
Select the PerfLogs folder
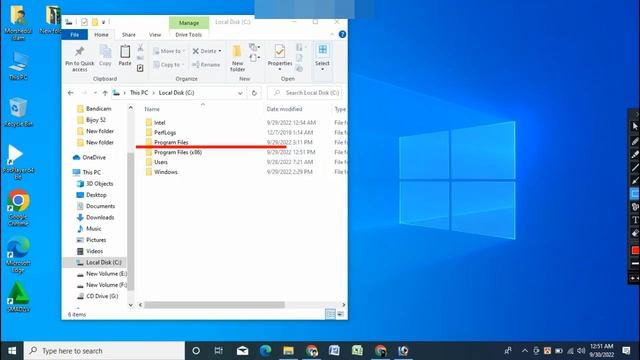(164, 132)
